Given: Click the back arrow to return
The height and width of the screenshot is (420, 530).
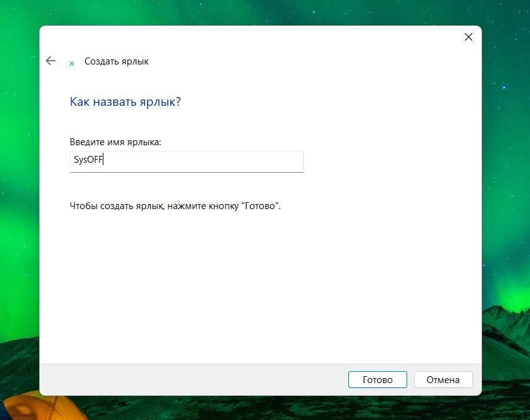Looking at the screenshot, I should 51,61.
